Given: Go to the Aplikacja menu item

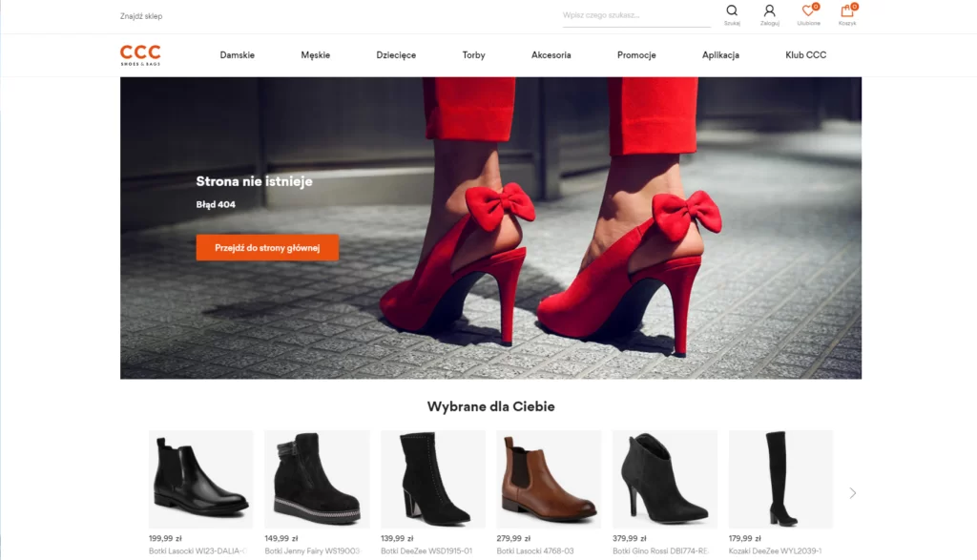Looking at the screenshot, I should 720,54.
